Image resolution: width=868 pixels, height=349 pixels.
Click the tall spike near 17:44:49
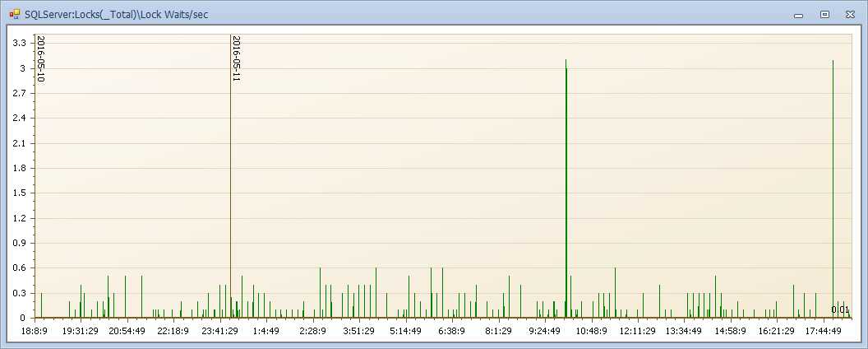click(x=833, y=188)
